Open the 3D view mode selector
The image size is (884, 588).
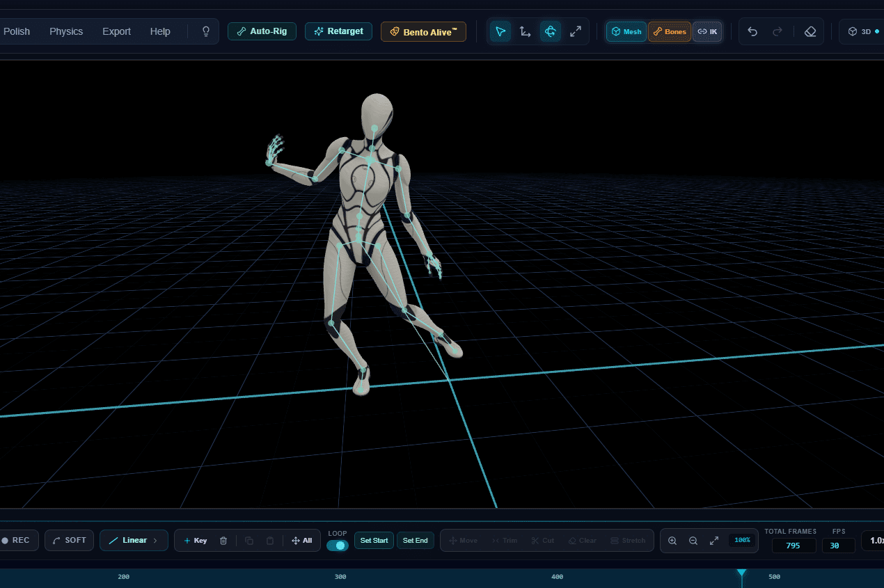[x=863, y=31]
